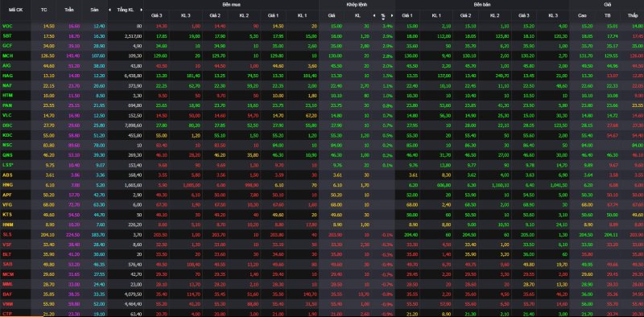
Task: Click the right arrow beside Tổng KL
Action: coord(142,10)
